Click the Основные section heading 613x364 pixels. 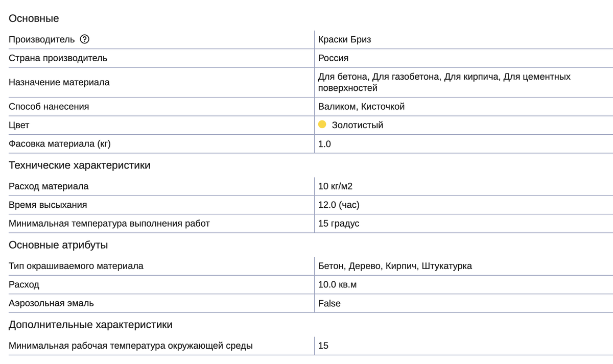pyautogui.click(x=34, y=18)
